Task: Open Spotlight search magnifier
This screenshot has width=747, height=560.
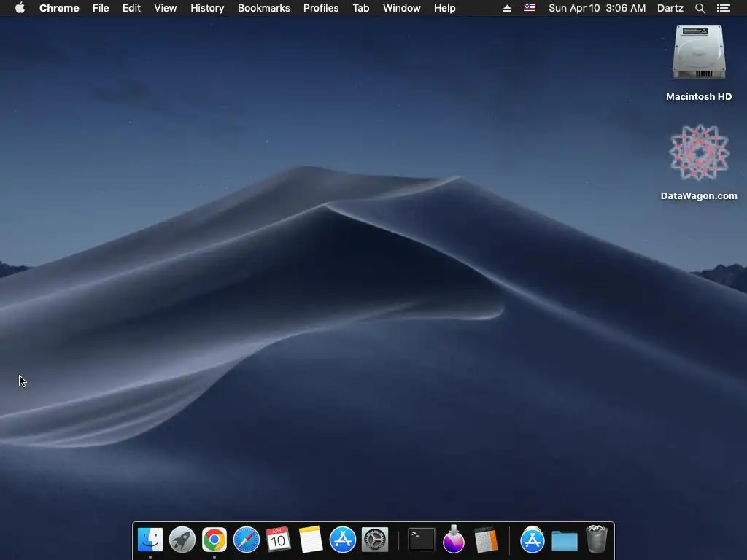Action: (x=700, y=8)
